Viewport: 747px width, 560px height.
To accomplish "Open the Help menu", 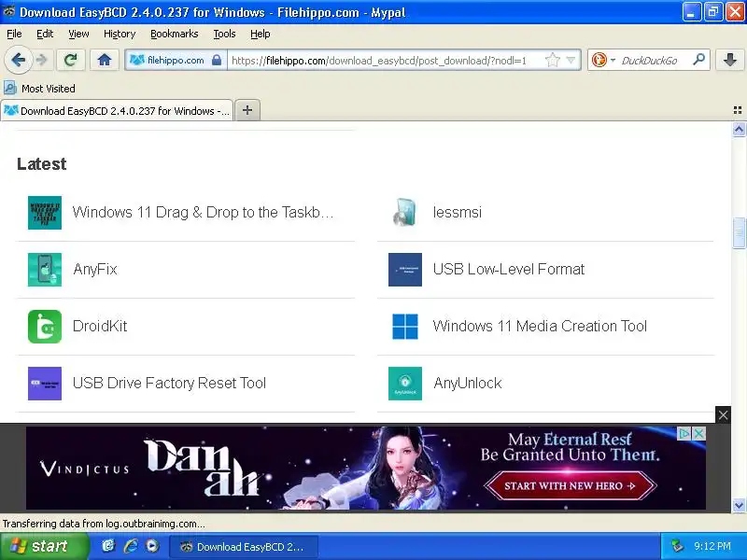I will pyautogui.click(x=261, y=34).
